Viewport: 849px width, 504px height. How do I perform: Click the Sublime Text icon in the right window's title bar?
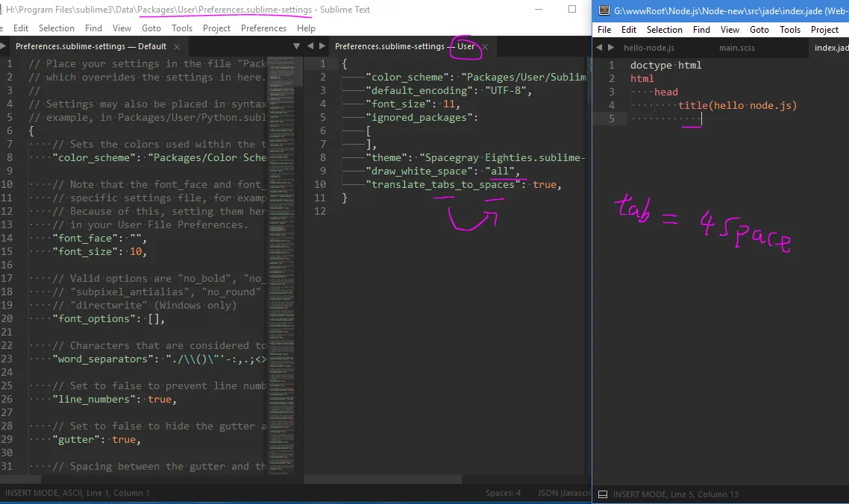(604, 10)
